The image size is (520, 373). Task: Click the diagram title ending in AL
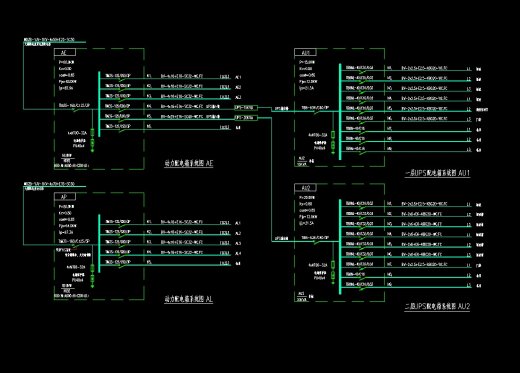189,299
